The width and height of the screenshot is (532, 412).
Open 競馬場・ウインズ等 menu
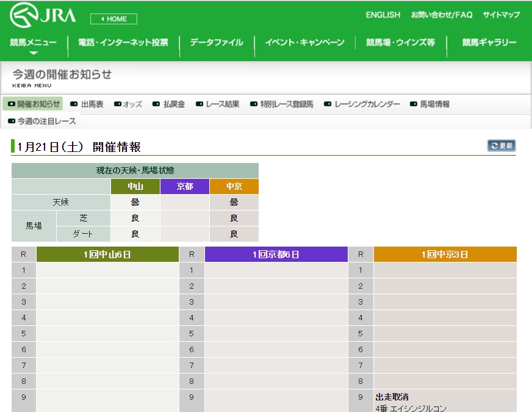point(400,43)
